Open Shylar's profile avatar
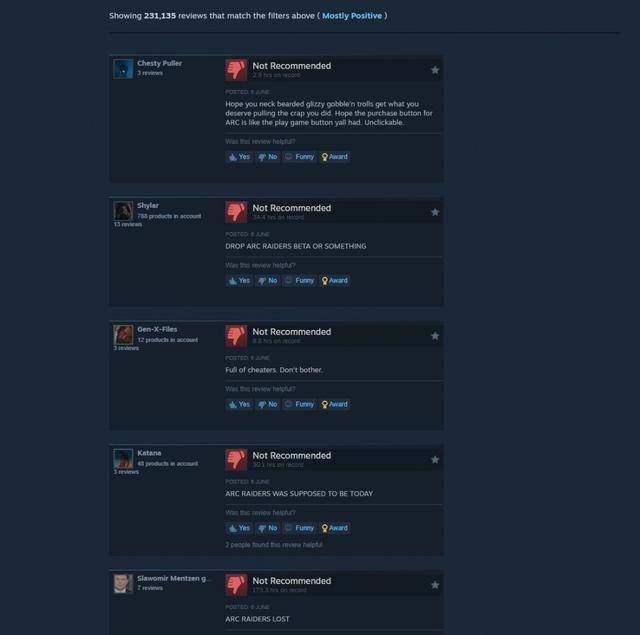Screen dimensions: 640x635 point(123,211)
